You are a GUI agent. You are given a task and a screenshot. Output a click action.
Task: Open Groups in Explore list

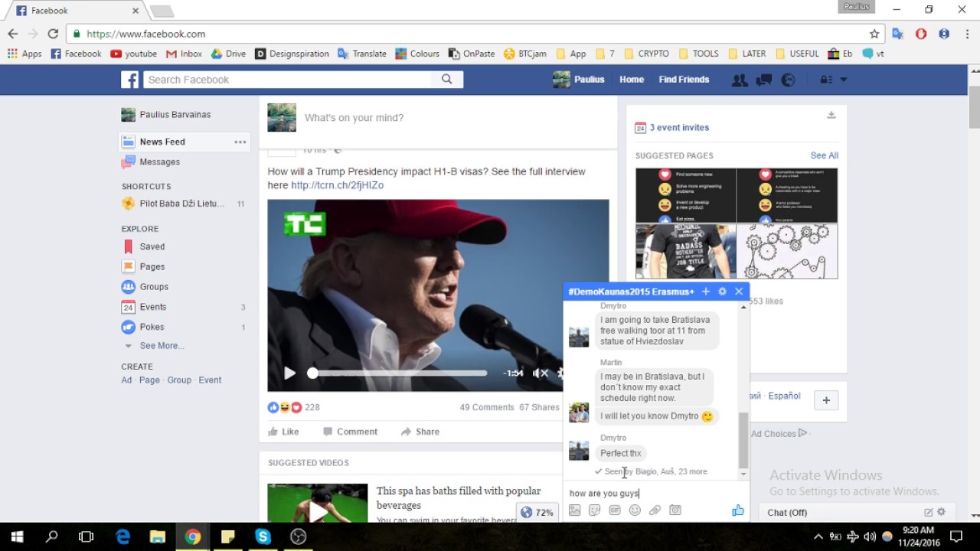pos(154,286)
